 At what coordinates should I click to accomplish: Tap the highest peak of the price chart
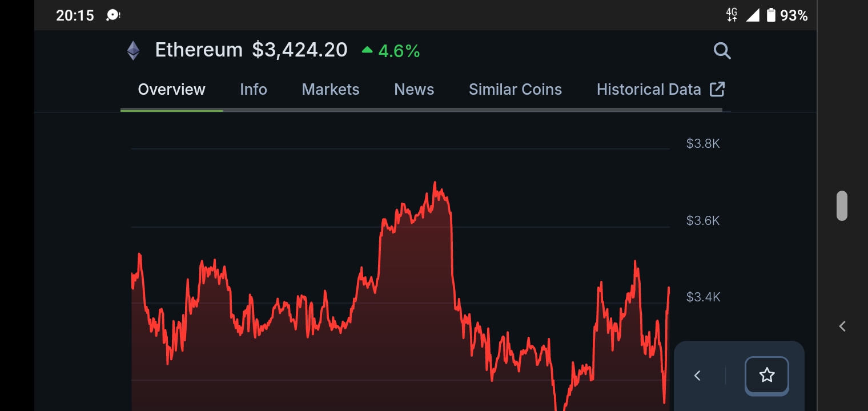click(435, 183)
